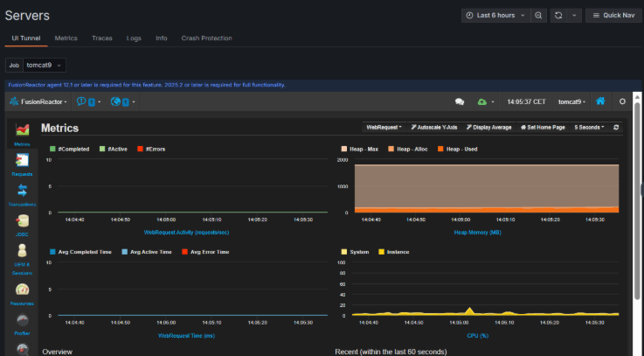Toggle the #Errors series in the legend
Viewport: 644px width, 356px height.
pos(156,149)
